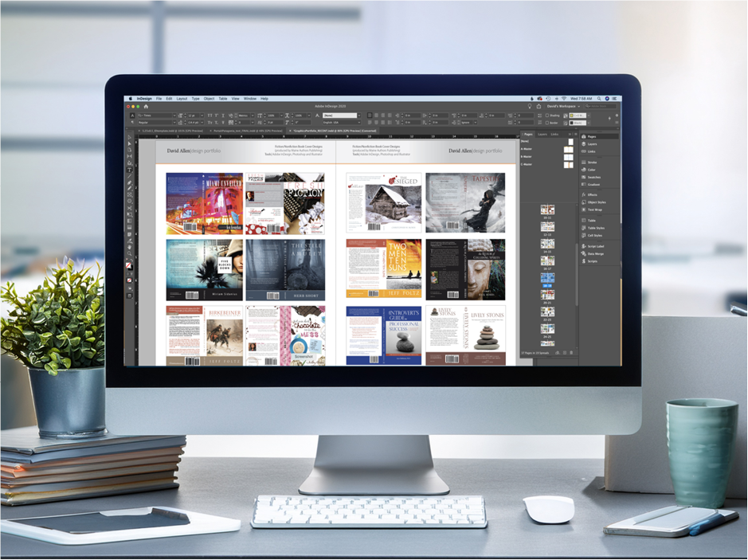Viewport: 748px width, 560px height.
Task: Enable the Shading checkbox
Action: click(x=546, y=116)
